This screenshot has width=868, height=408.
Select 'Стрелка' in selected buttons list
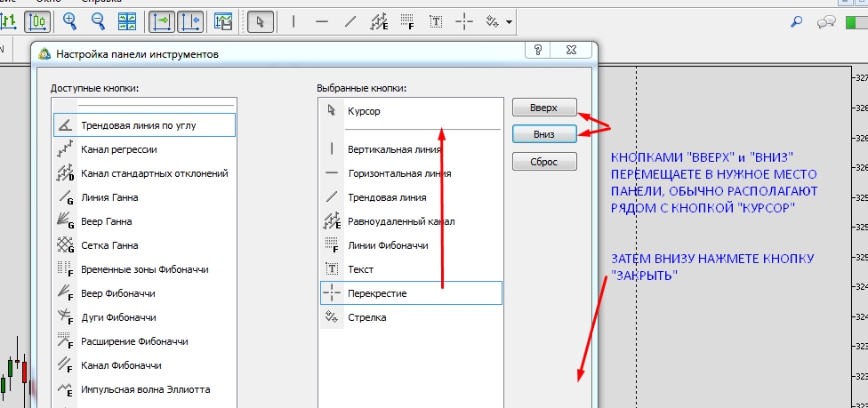pos(411,317)
